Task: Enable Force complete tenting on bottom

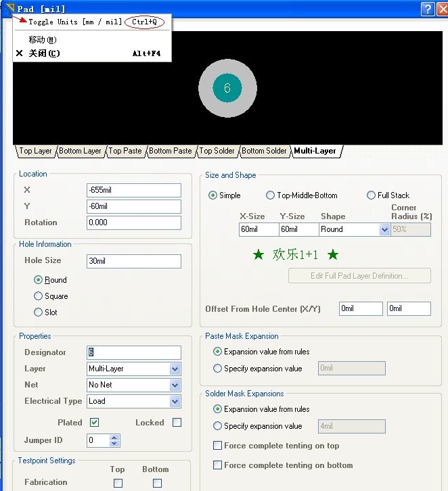Action: tap(217, 465)
